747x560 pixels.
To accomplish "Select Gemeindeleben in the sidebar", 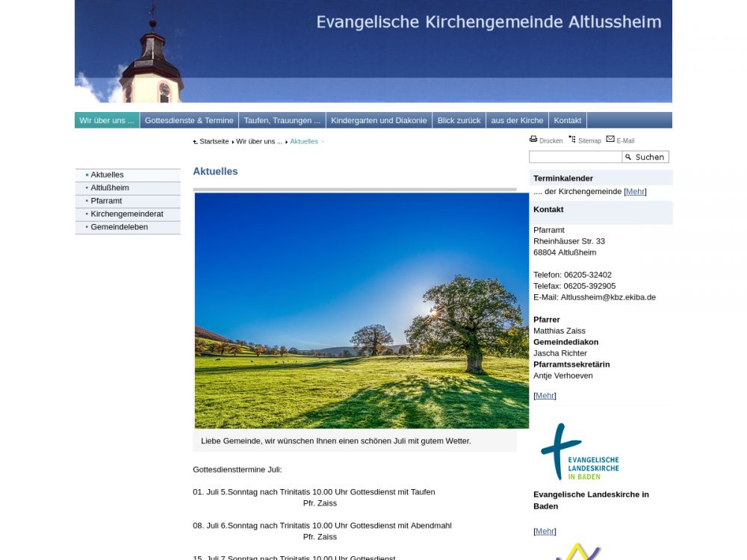I will [120, 227].
